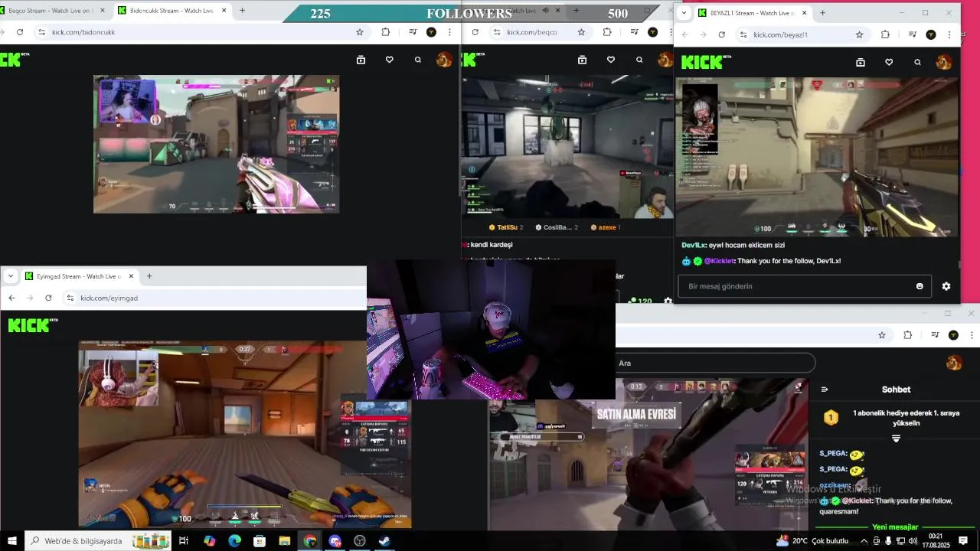980x551 pixels.
Task: Bookmark the page in the bottom-right browser window
Action: [882, 335]
